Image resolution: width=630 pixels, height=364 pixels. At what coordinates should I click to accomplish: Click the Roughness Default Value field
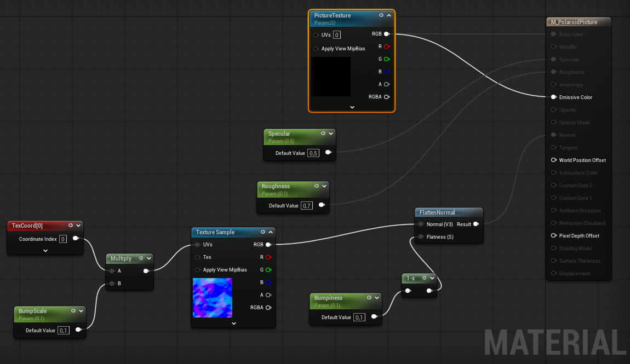coord(307,206)
